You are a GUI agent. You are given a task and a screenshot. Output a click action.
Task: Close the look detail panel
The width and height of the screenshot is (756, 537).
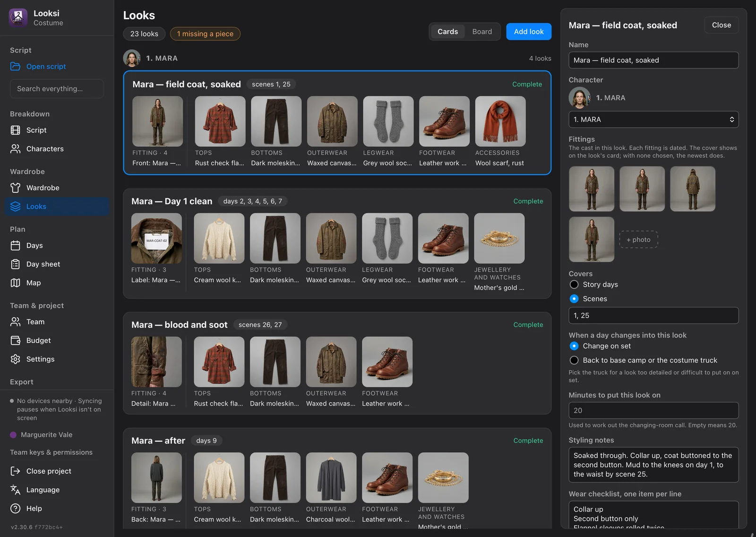click(722, 25)
